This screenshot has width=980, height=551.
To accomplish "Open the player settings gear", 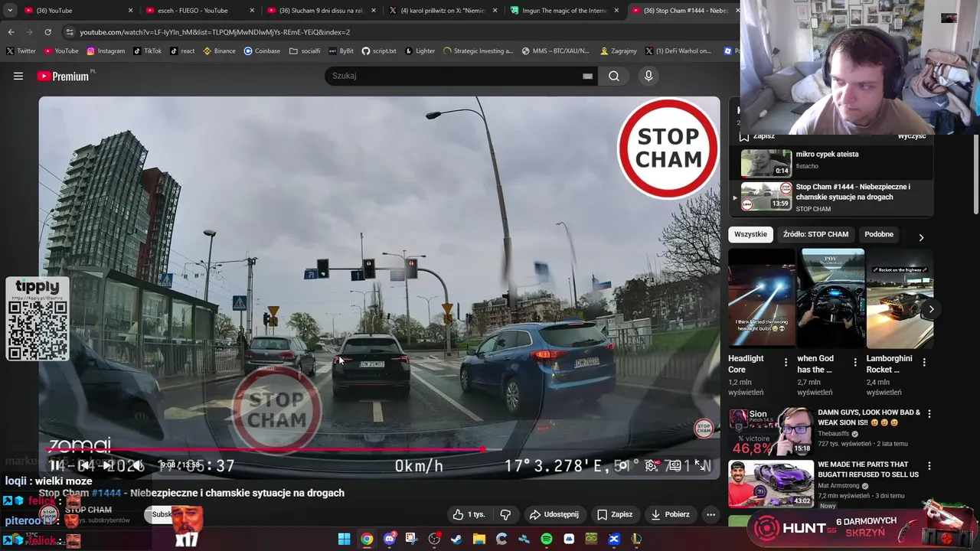I will click(650, 465).
